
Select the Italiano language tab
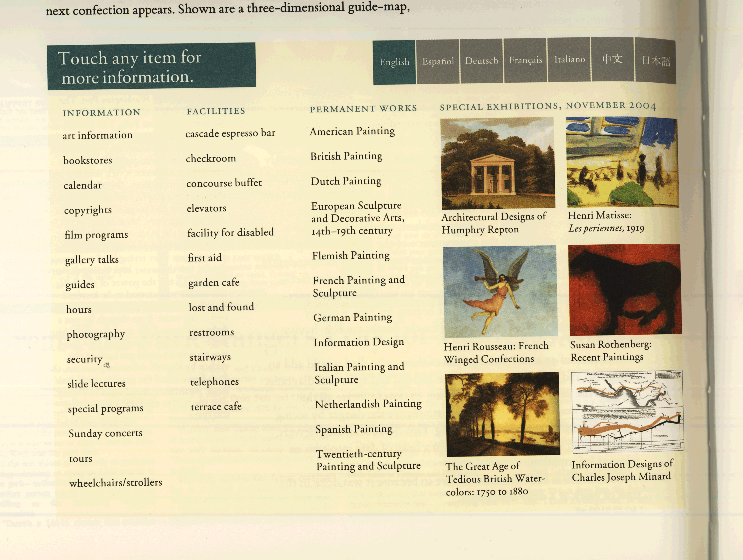(x=569, y=60)
